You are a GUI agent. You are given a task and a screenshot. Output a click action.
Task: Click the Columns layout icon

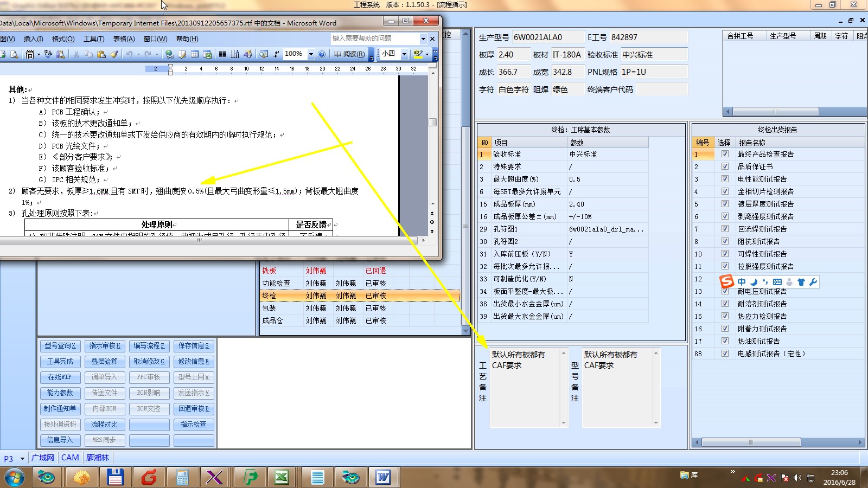pos(222,54)
